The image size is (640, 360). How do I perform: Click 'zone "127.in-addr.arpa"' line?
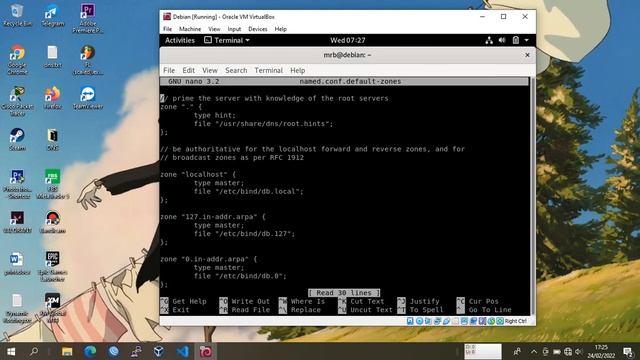(213, 217)
